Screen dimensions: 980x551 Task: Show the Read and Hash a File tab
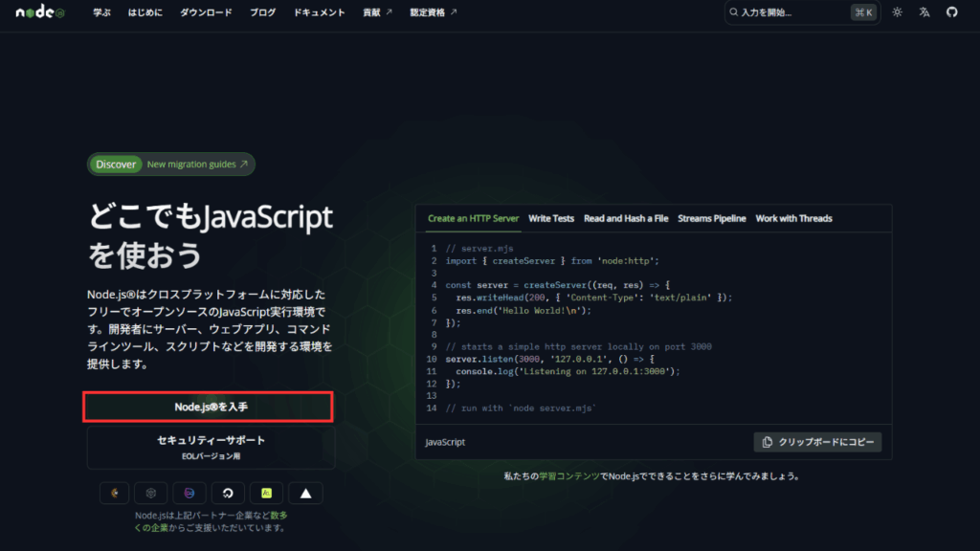point(626,218)
